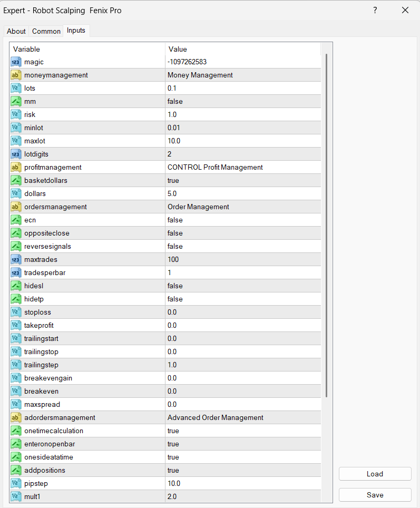This screenshot has width=420, height=508.
Task: Click the Value column header
Action: coord(243,49)
